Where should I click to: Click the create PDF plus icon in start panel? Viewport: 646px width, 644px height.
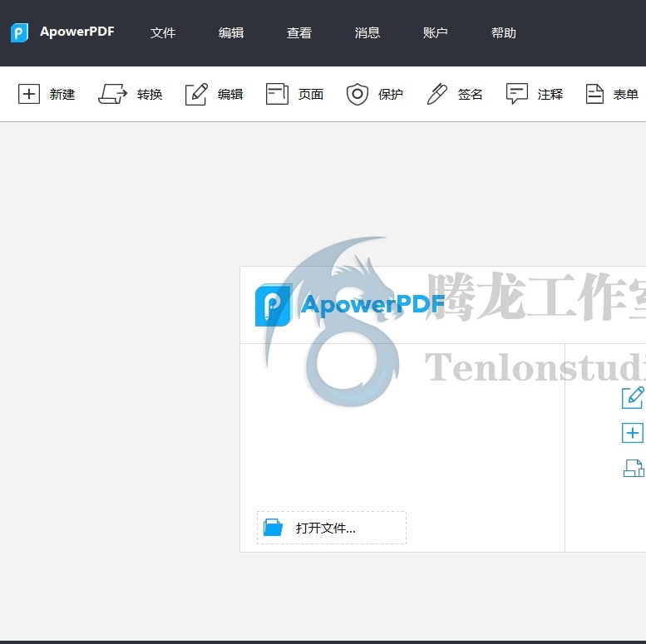(633, 433)
